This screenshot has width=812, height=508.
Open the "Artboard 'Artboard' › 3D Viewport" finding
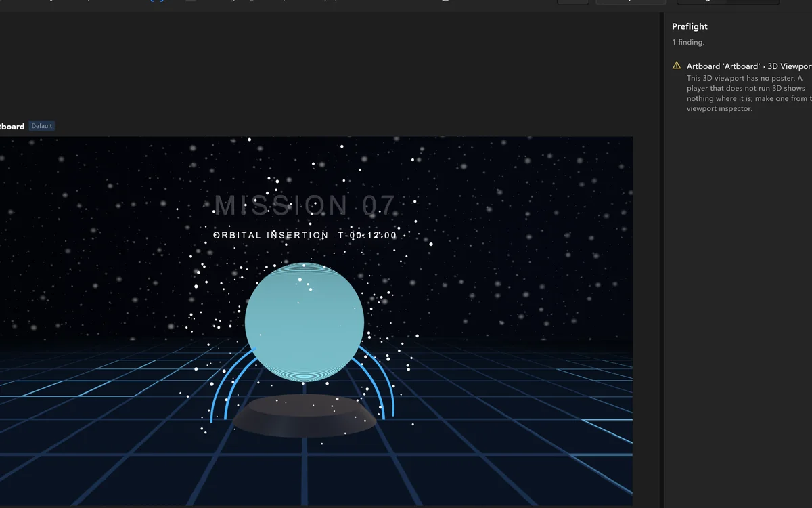(x=749, y=66)
